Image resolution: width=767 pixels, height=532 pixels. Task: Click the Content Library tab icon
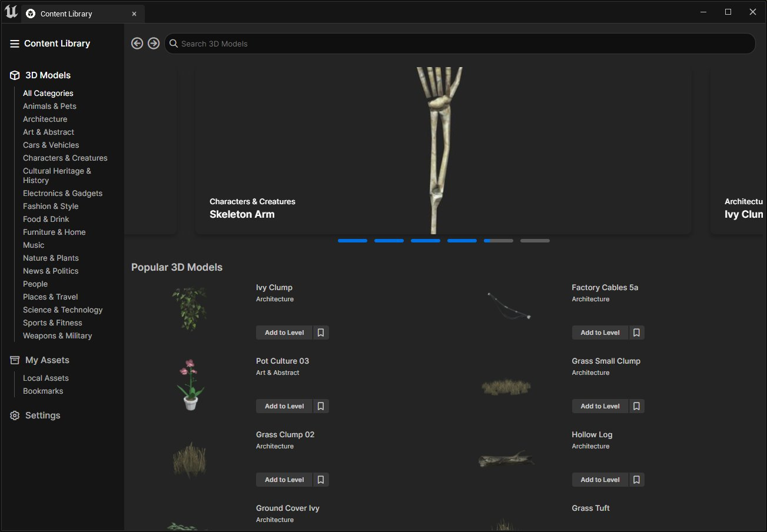pos(31,14)
